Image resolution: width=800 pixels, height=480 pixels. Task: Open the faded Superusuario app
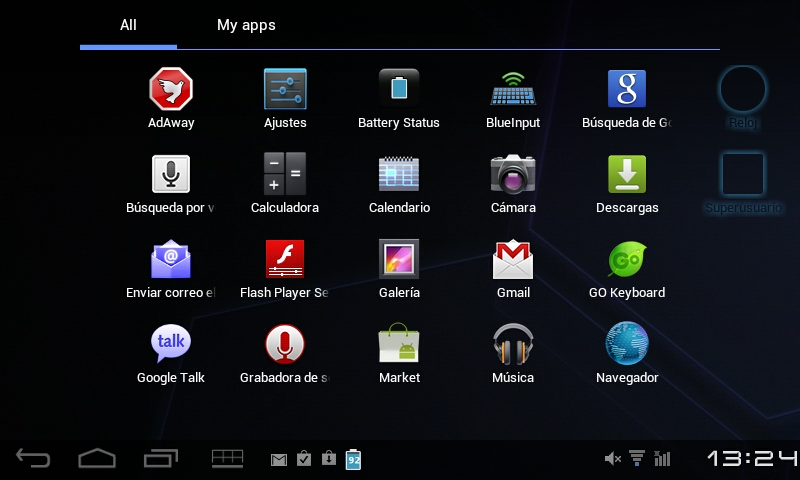[743, 184]
